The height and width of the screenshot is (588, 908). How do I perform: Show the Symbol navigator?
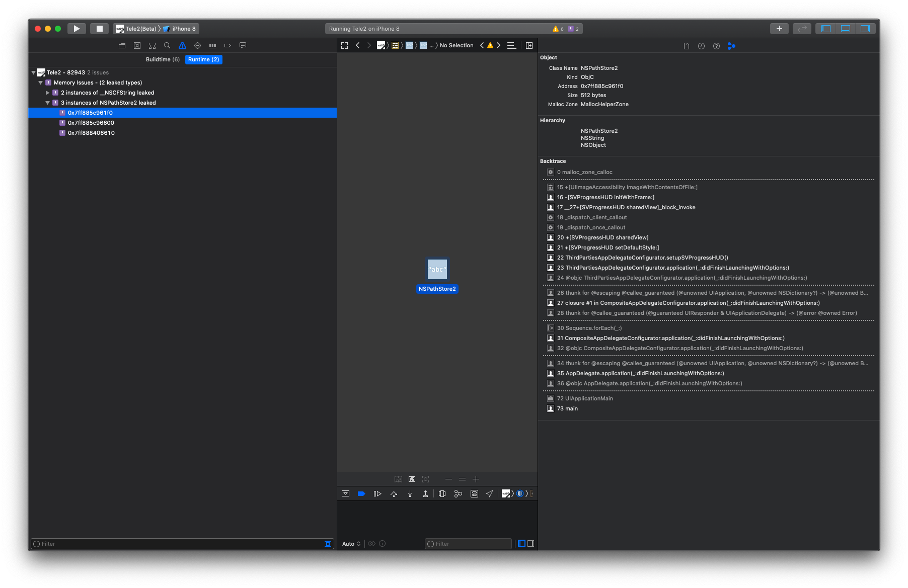[x=152, y=45]
